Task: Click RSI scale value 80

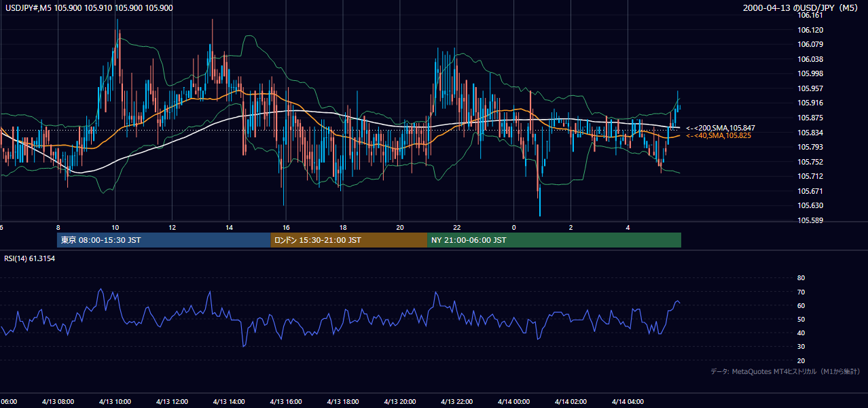Action: (x=801, y=278)
